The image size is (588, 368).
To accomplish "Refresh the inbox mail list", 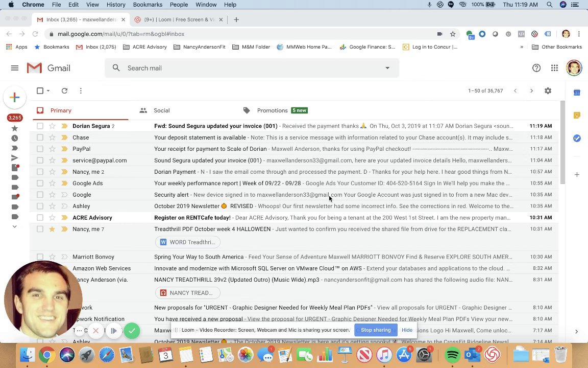I will [x=64, y=90].
